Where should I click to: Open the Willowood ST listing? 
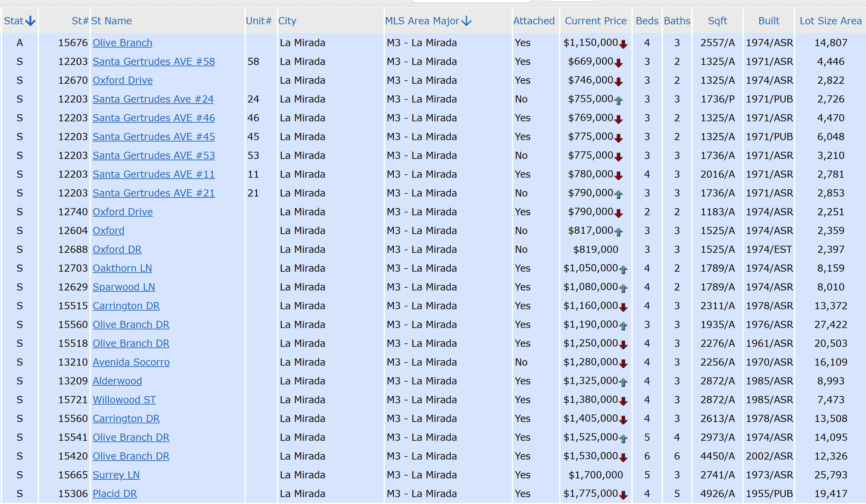124,400
